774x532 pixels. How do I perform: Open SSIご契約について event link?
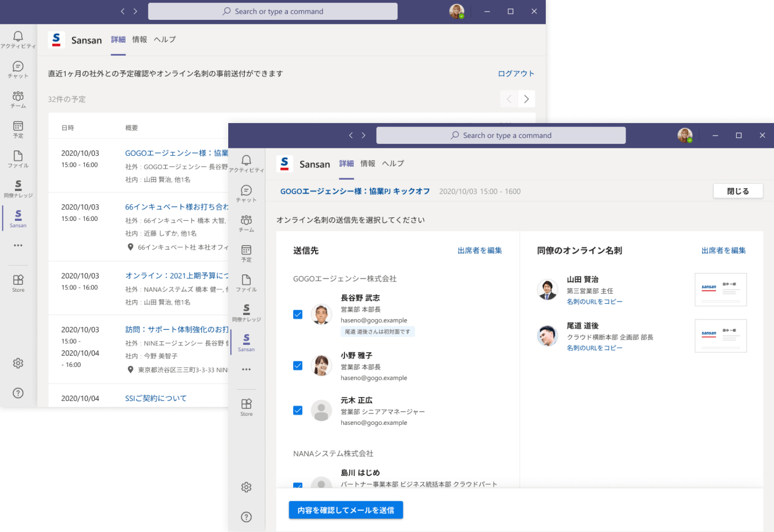click(x=156, y=398)
